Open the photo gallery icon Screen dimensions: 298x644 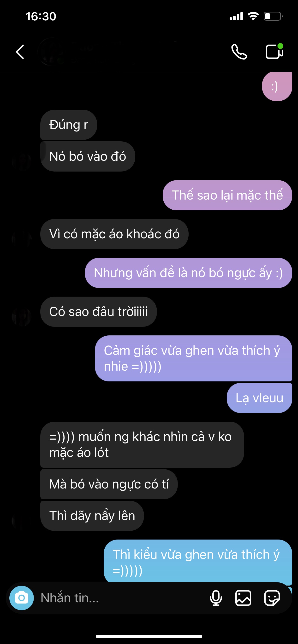click(x=243, y=598)
